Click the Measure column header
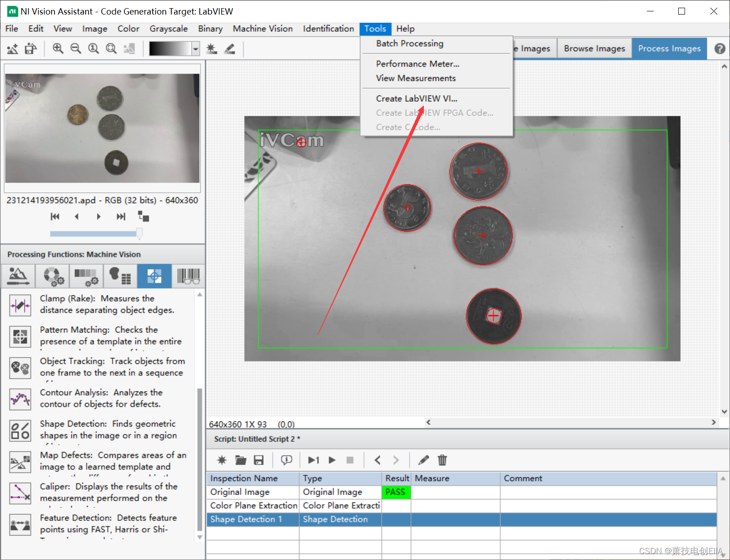730x560 pixels. [x=456, y=479]
